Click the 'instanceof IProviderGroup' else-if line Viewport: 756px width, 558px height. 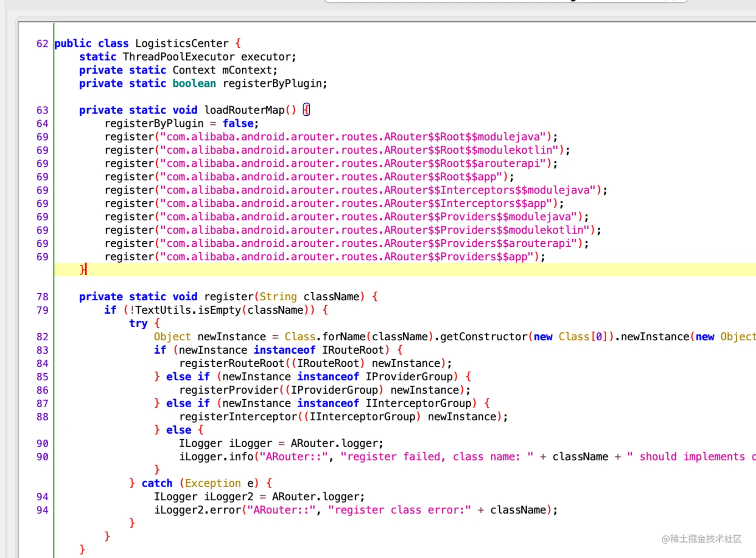click(312, 377)
